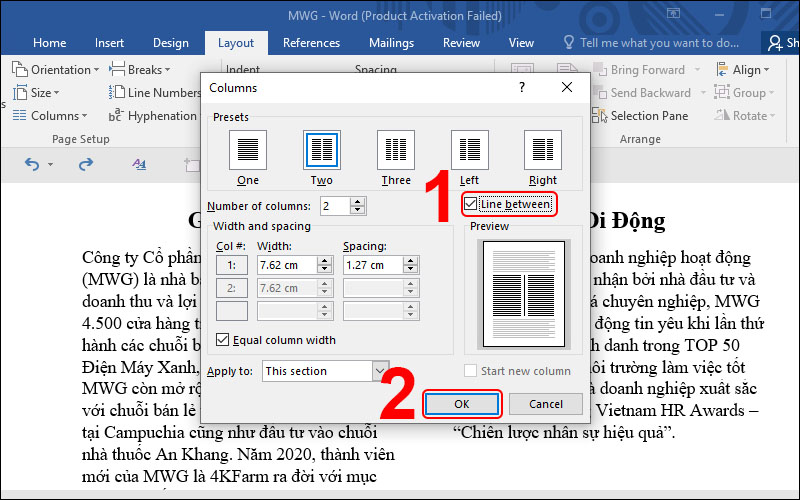The image size is (800, 500).
Task: Open the View tab
Action: coord(521,43)
